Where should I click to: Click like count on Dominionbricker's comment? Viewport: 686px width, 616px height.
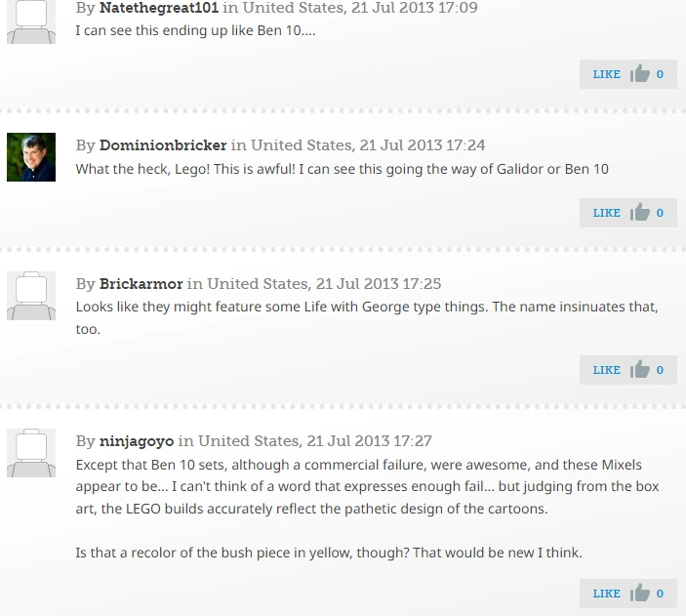tap(660, 213)
